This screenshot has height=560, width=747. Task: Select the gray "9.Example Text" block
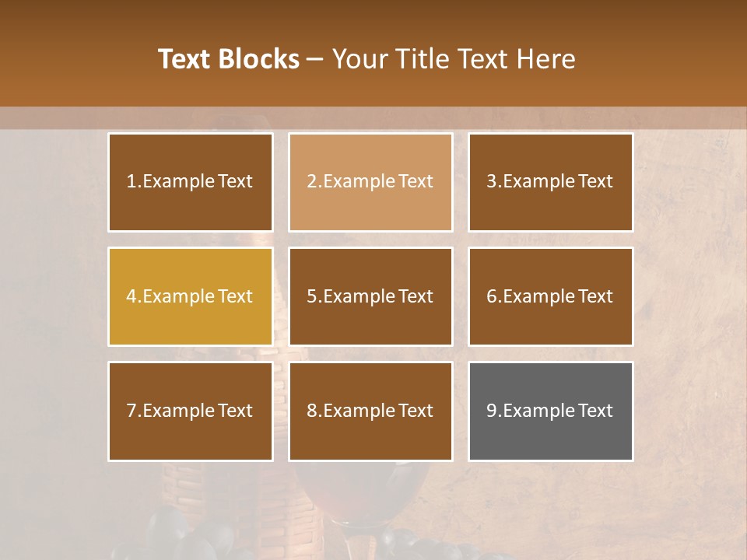(x=551, y=411)
